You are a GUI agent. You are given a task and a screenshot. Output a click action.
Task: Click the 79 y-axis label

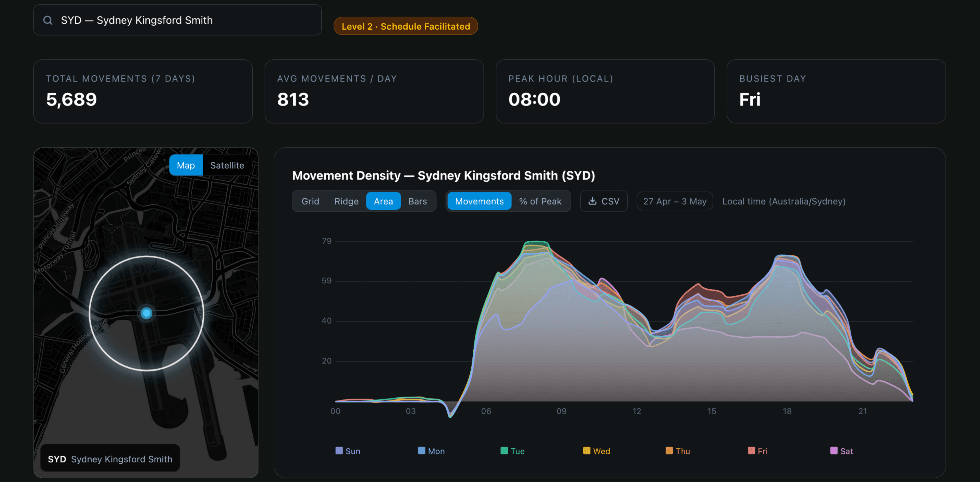tap(326, 241)
